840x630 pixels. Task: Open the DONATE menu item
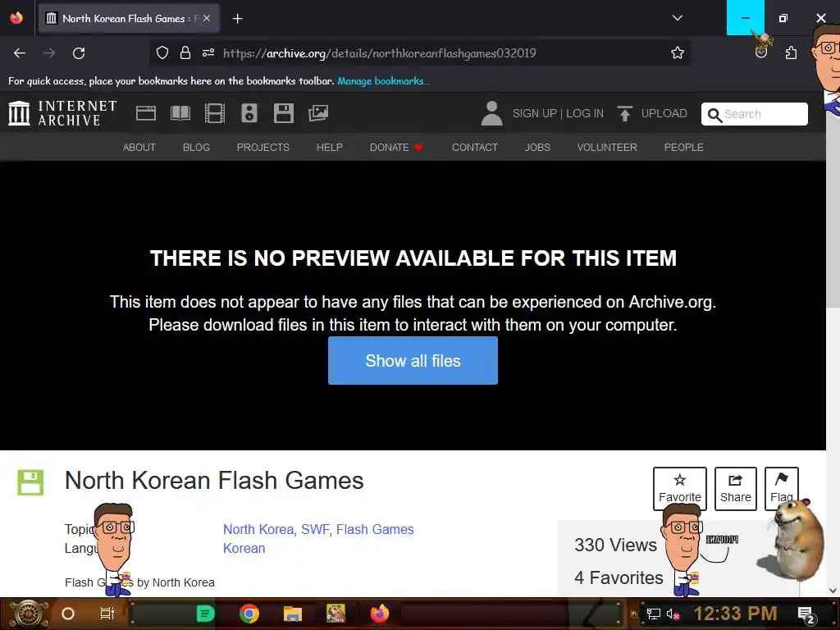396,148
